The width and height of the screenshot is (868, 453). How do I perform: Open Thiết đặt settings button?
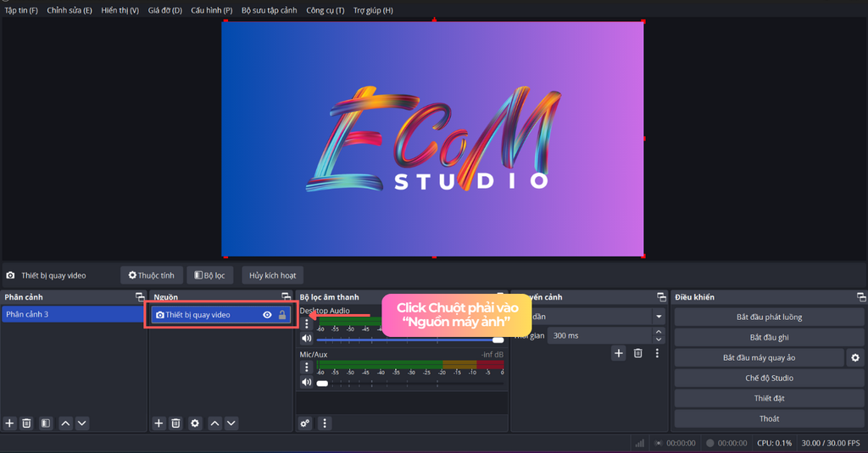[x=769, y=398]
